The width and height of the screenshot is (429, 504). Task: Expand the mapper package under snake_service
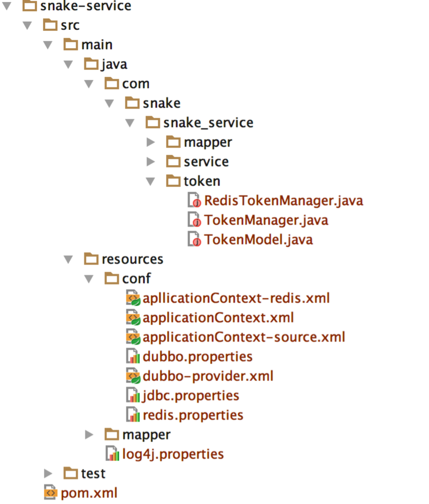point(151,142)
